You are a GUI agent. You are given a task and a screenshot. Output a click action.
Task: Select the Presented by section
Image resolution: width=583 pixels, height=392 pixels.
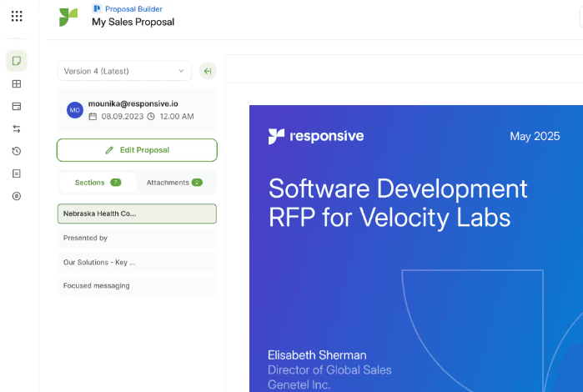click(137, 238)
